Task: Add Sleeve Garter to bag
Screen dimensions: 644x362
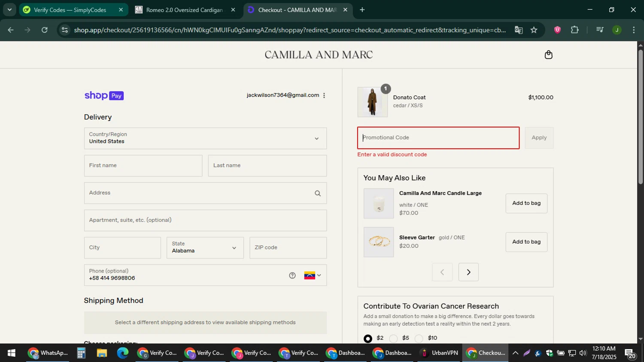Action: 526,242
